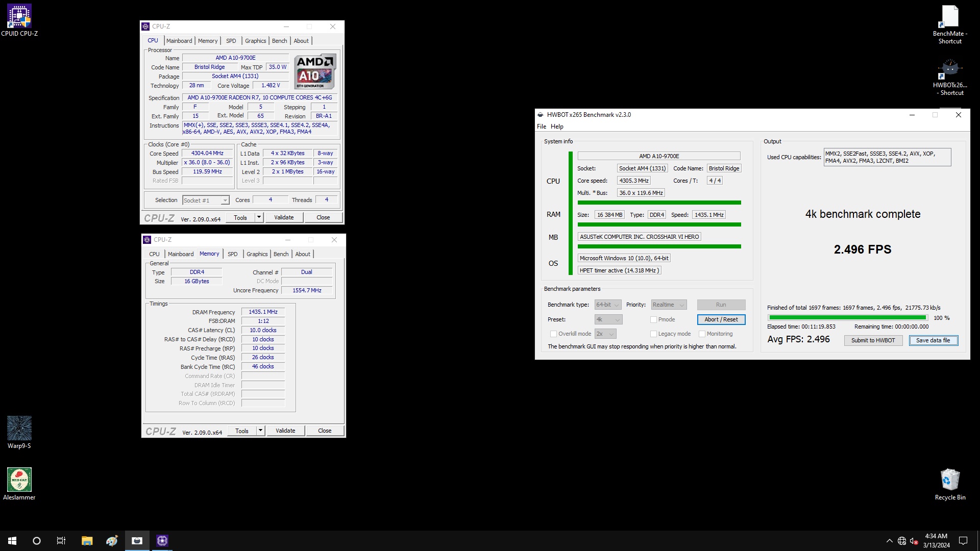Open the BenchMate shortcut on desktop
980x551 pixels.
click(950, 24)
